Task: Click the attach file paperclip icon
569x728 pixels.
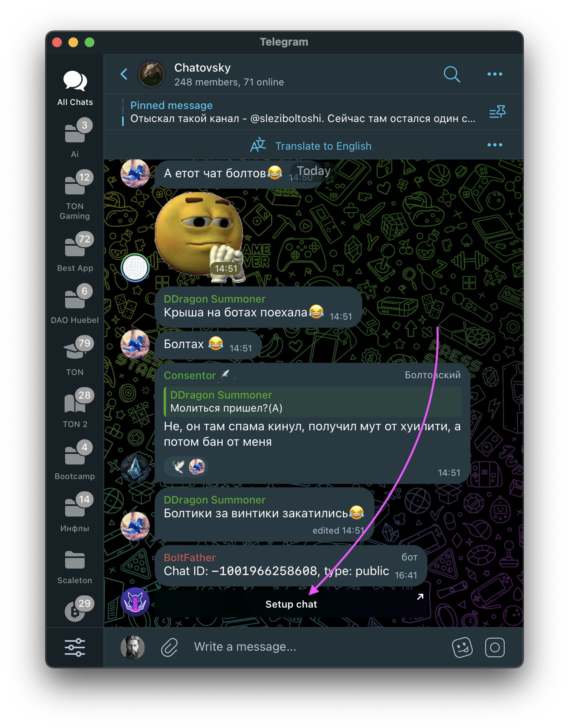Action: pos(169,647)
